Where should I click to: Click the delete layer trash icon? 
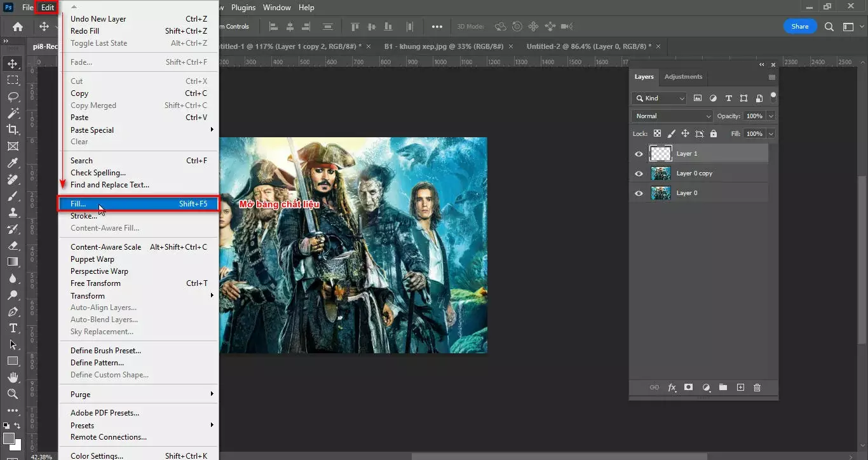757,387
